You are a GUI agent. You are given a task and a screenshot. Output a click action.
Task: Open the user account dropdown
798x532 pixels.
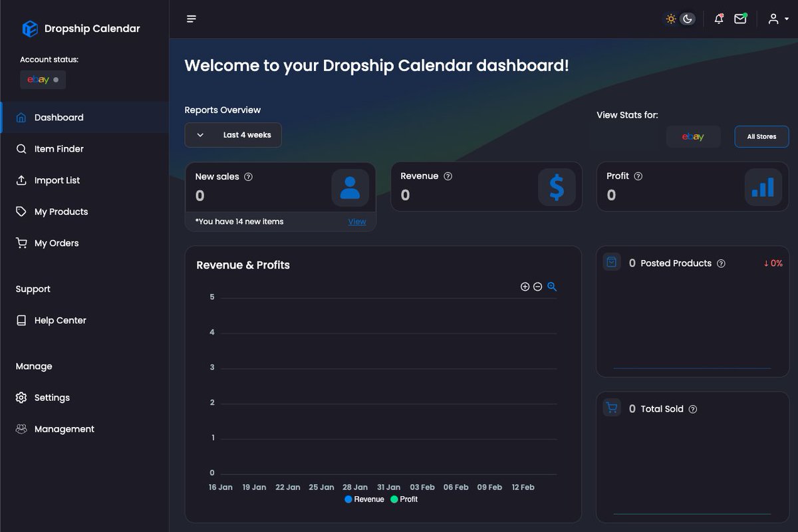pyautogui.click(x=778, y=19)
